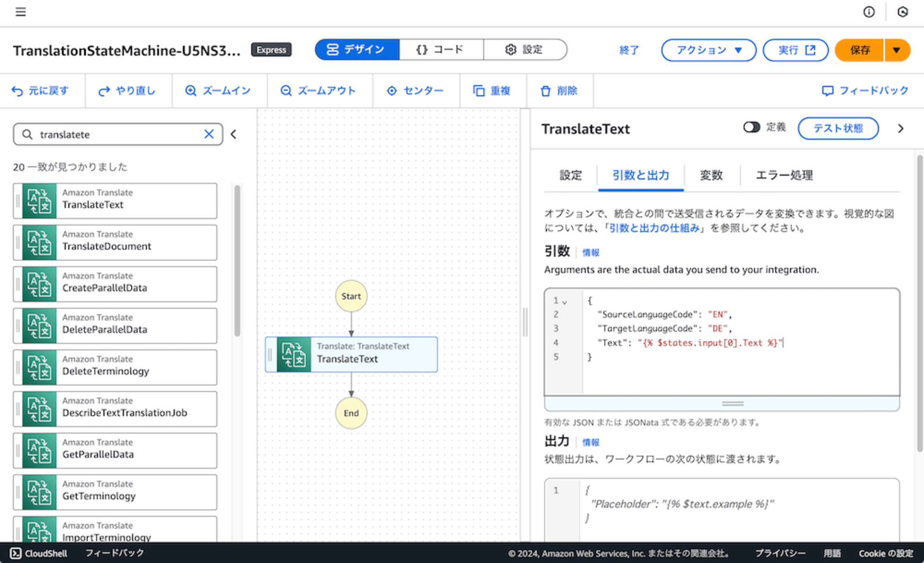Select the 設定 mode tab with gear
The height and width of the screenshot is (563, 924).
pyautogui.click(x=525, y=49)
